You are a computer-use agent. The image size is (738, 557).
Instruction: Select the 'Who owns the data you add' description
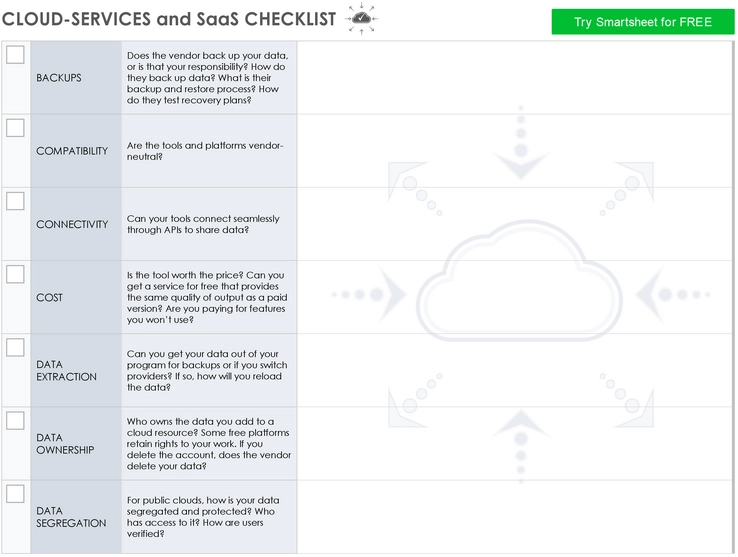pos(209,444)
